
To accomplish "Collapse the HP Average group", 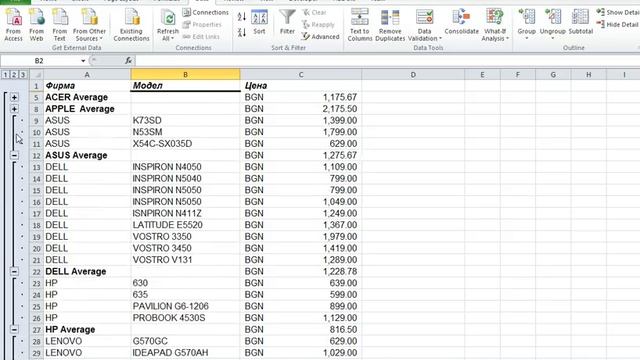I will [x=14, y=329].
